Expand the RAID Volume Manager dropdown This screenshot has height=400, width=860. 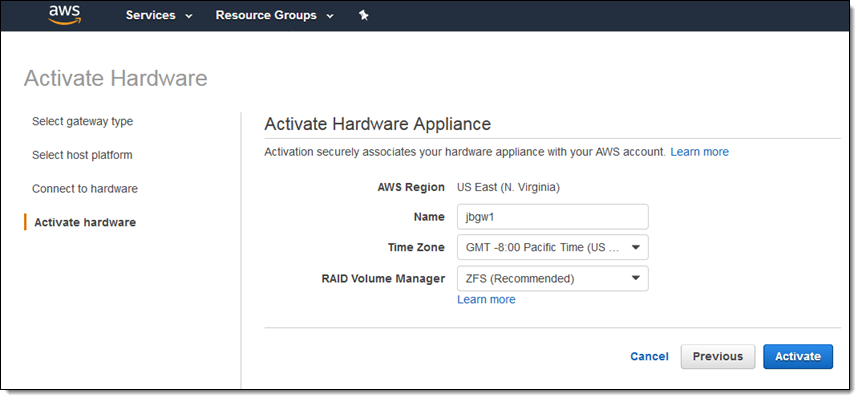552,278
